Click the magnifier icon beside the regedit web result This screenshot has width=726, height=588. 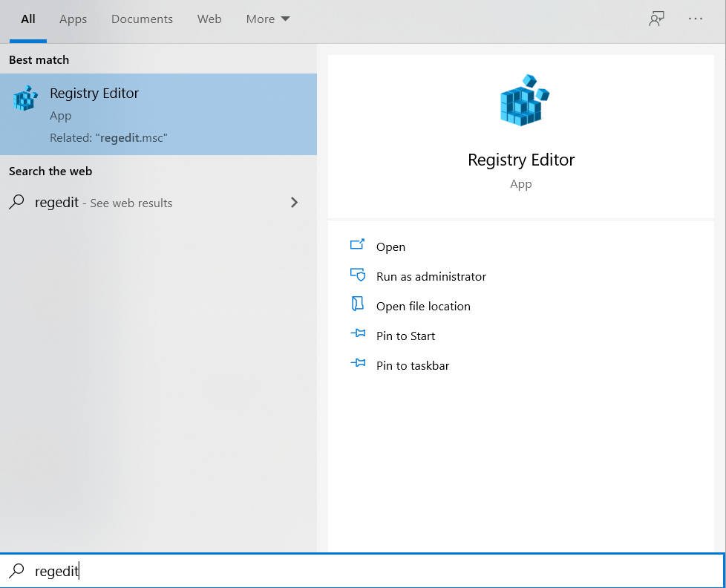coord(16,202)
